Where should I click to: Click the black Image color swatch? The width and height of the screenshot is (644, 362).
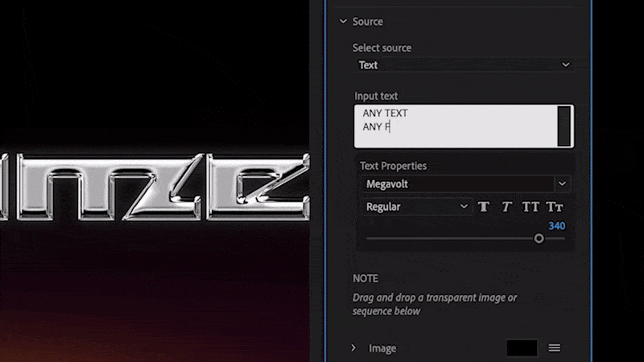tap(522, 348)
